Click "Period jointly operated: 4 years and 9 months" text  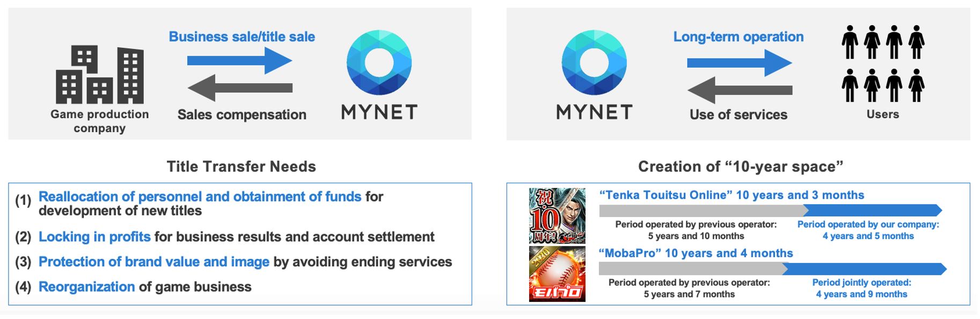(861, 288)
